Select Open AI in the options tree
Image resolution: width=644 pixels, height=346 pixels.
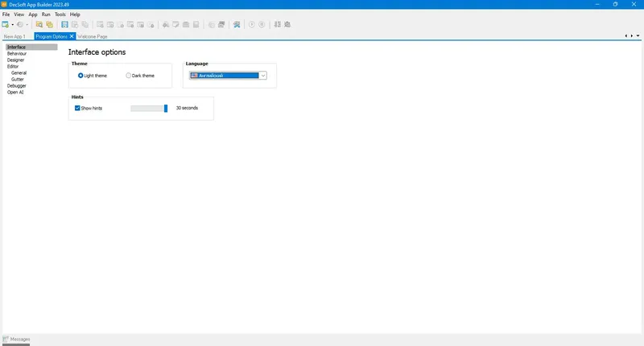[15, 93]
